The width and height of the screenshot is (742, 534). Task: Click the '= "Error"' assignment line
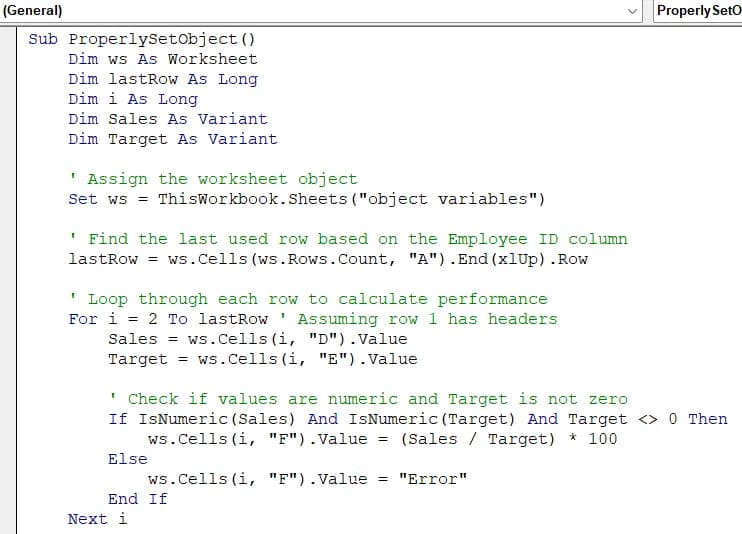tap(308, 479)
